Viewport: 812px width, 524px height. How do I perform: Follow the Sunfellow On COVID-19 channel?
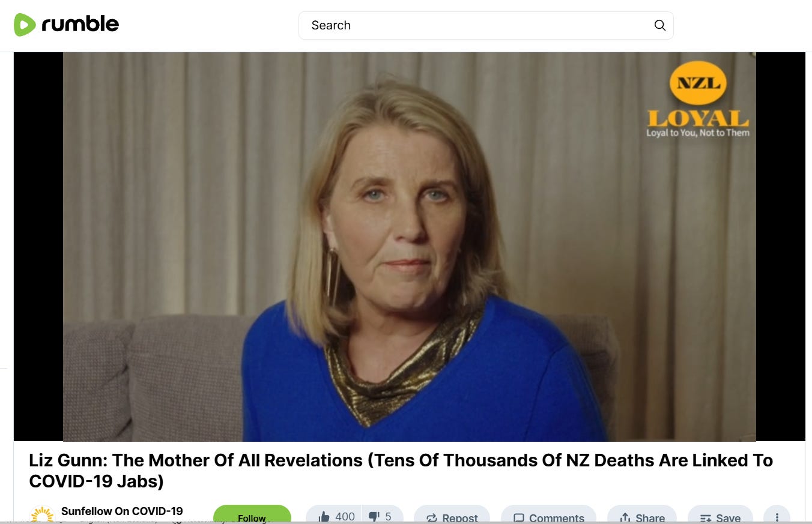point(252,517)
